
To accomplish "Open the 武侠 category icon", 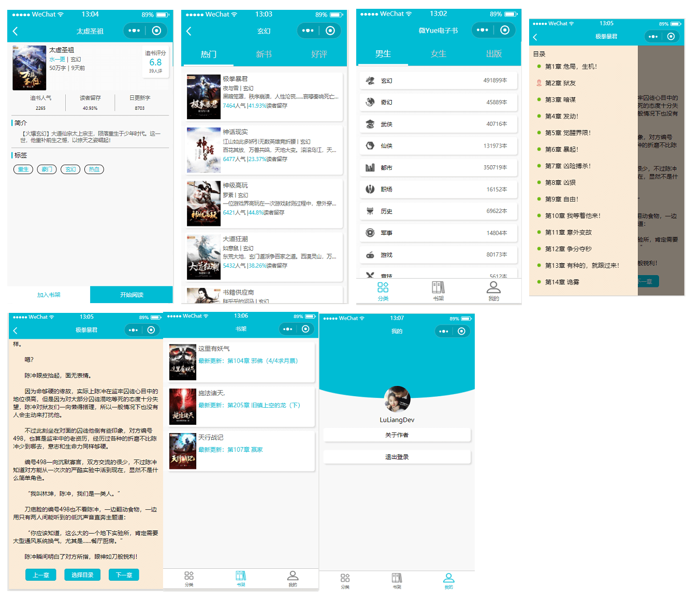I will [x=370, y=124].
